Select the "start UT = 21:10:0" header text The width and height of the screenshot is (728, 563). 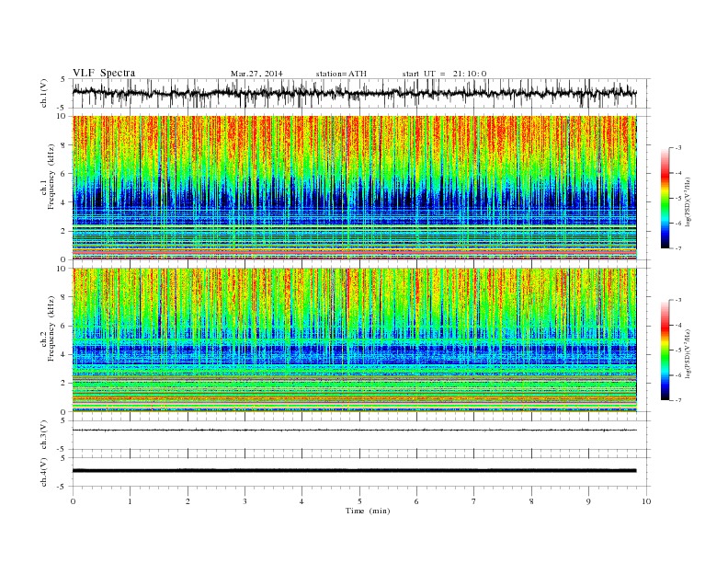(x=444, y=74)
